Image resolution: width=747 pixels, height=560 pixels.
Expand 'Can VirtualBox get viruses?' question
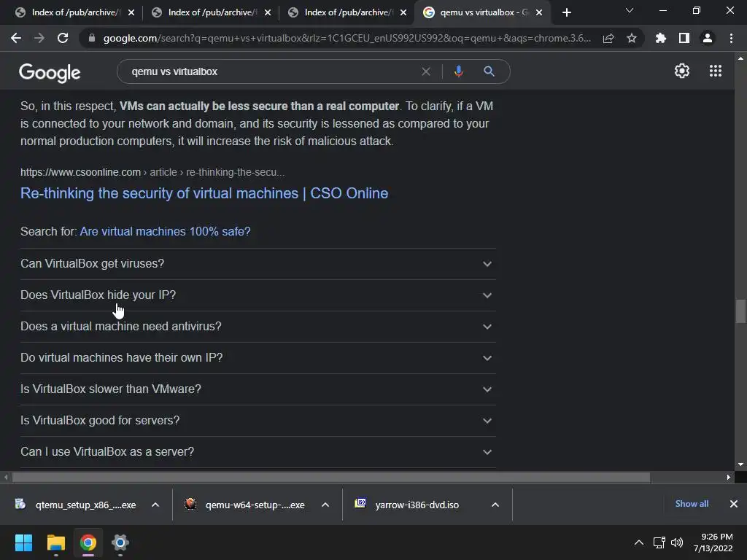click(x=258, y=264)
